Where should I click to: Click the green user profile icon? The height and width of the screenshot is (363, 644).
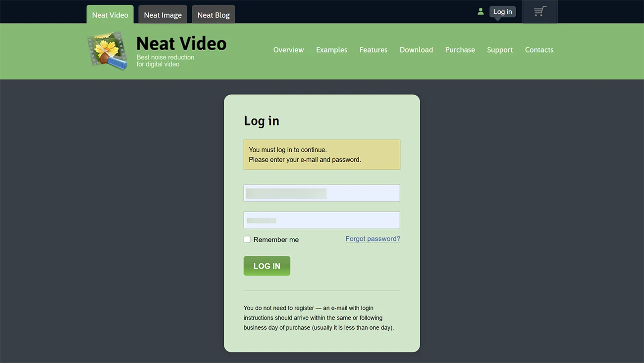tap(481, 11)
